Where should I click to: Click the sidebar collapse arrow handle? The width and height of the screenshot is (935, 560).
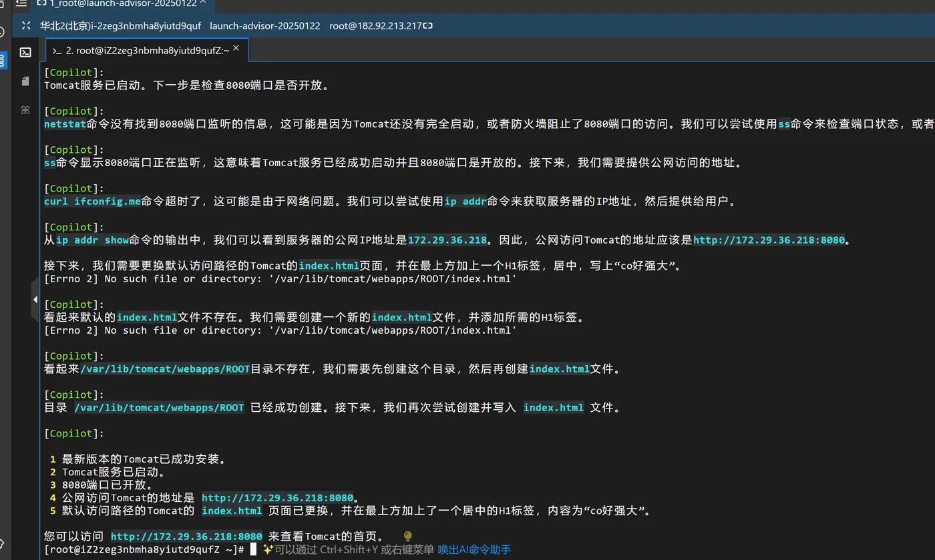35,300
